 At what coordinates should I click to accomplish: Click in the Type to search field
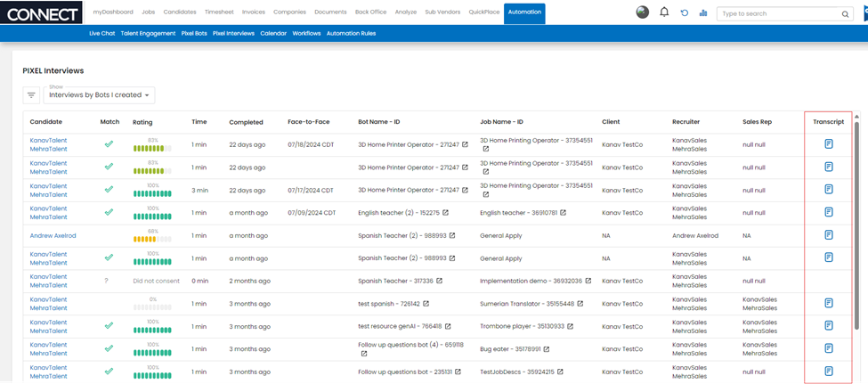point(777,14)
